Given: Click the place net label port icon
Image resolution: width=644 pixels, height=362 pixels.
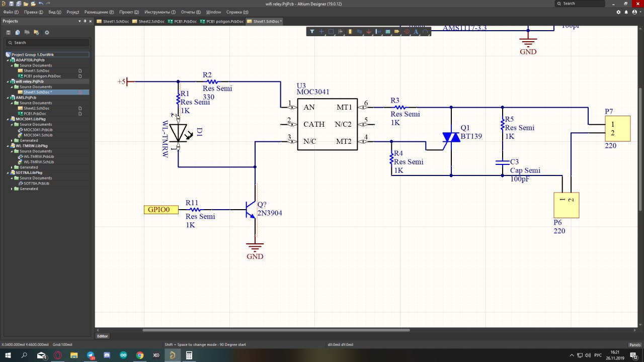Looking at the screenshot, I should (397, 32).
